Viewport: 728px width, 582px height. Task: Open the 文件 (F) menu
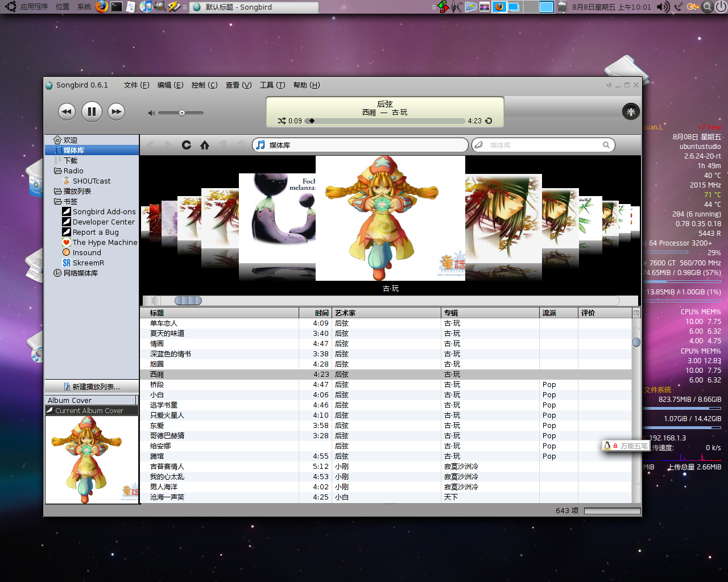[136, 85]
